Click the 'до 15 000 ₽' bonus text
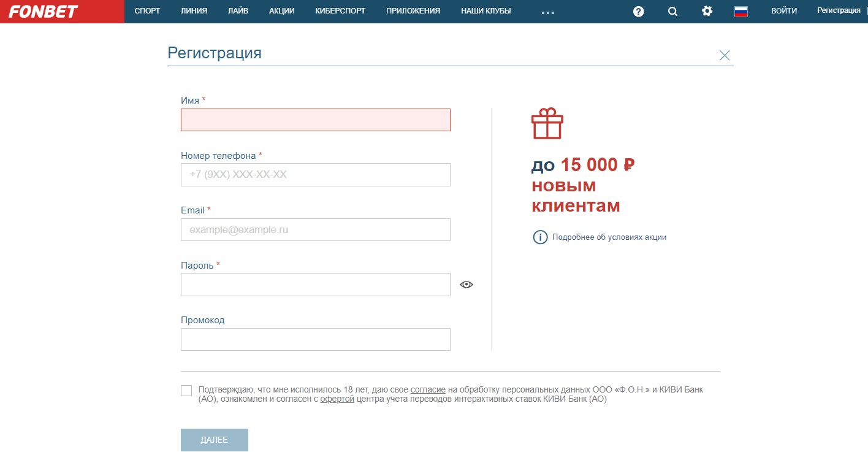This screenshot has width=868, height=452. pyautogui.click(x=583, y=165)
